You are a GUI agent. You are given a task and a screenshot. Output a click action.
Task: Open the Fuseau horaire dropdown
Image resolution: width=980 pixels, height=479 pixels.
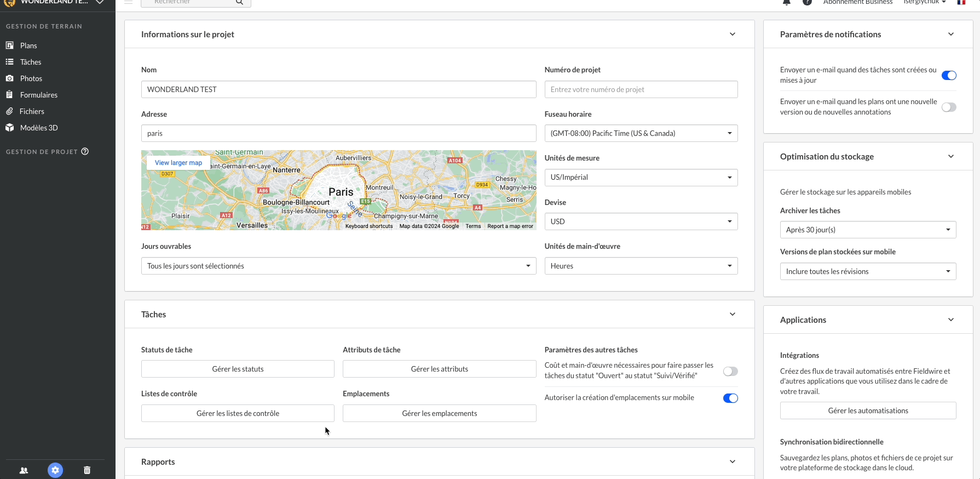tap(641, 133)
